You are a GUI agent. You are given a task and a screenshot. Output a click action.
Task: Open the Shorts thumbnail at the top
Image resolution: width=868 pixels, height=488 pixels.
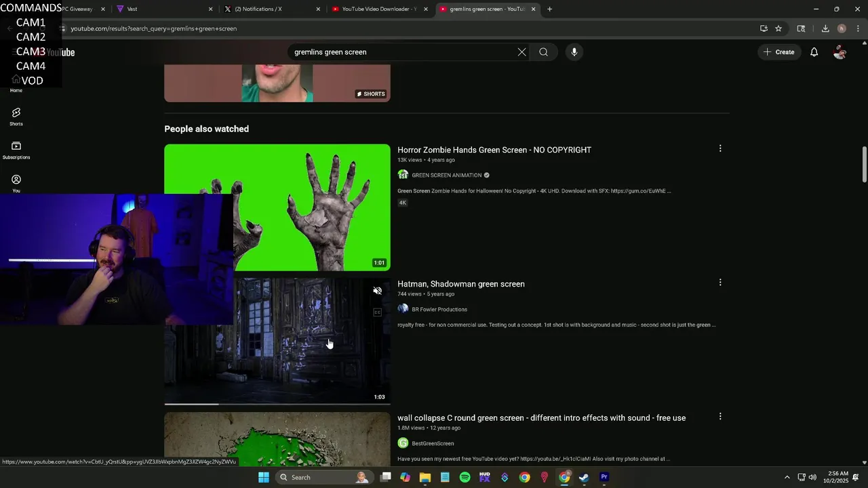(x=277, y=83)
